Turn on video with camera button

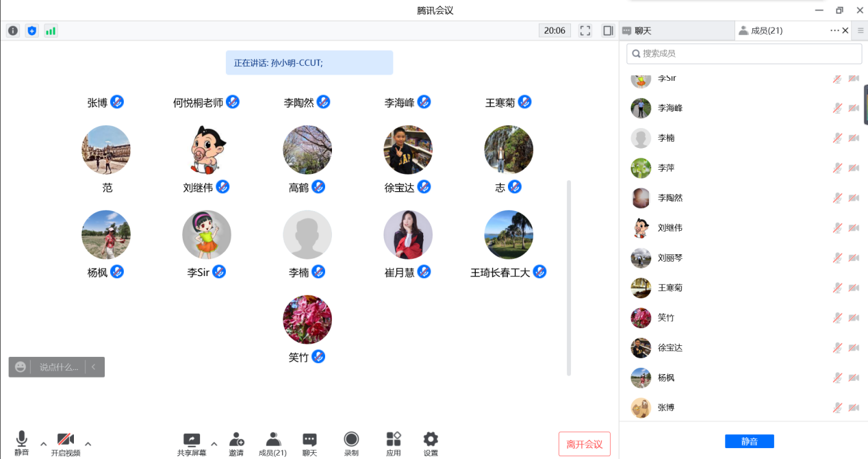pyautogui.click(x=66, y=443)
